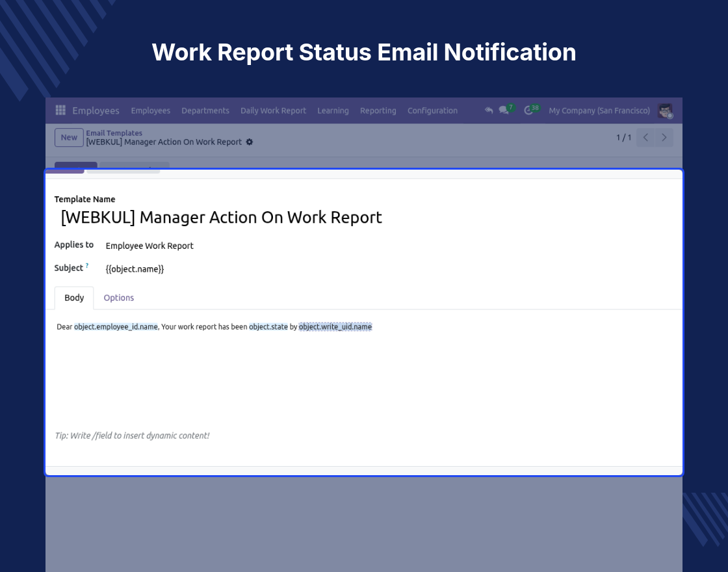
Task: Go to next record arrow
Action: point(664,137)
